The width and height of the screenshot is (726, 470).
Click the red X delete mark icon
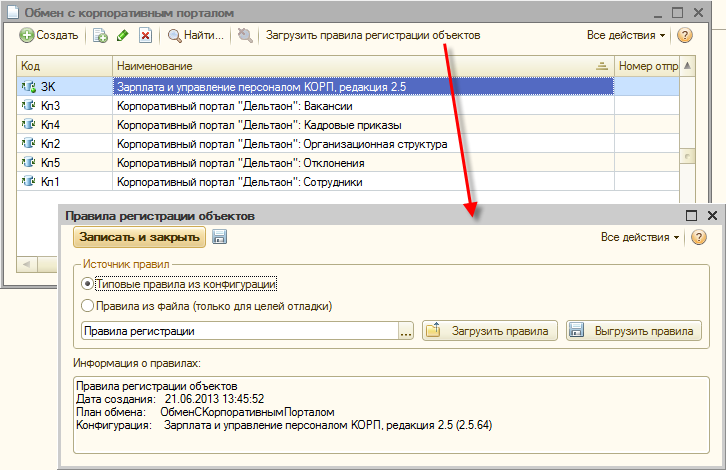(x=145, y=35)
